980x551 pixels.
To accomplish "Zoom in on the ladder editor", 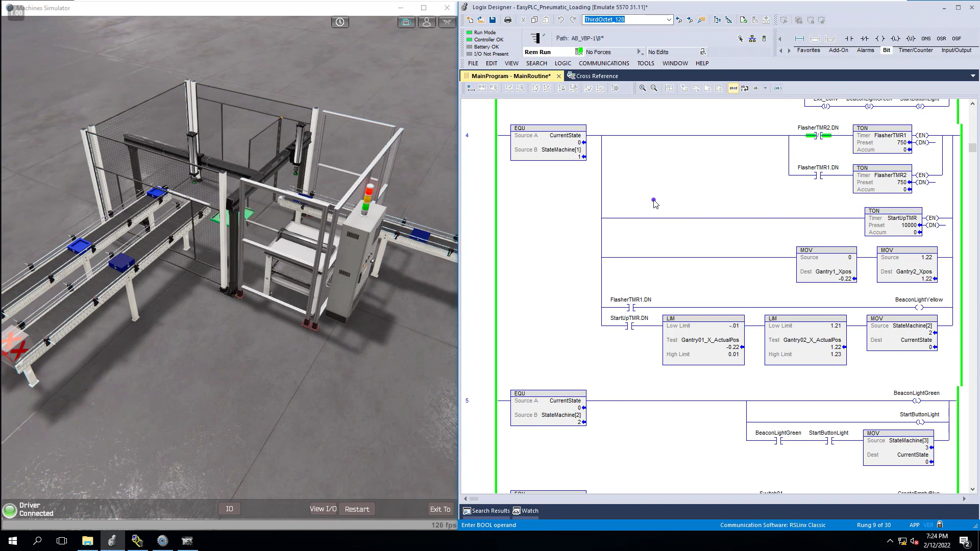I will point(643,88).
